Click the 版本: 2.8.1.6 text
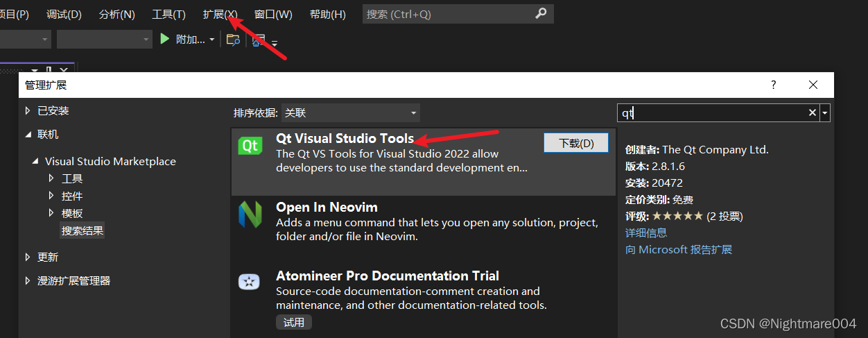Viewport: 868px width, 338px height. (655, 166)
